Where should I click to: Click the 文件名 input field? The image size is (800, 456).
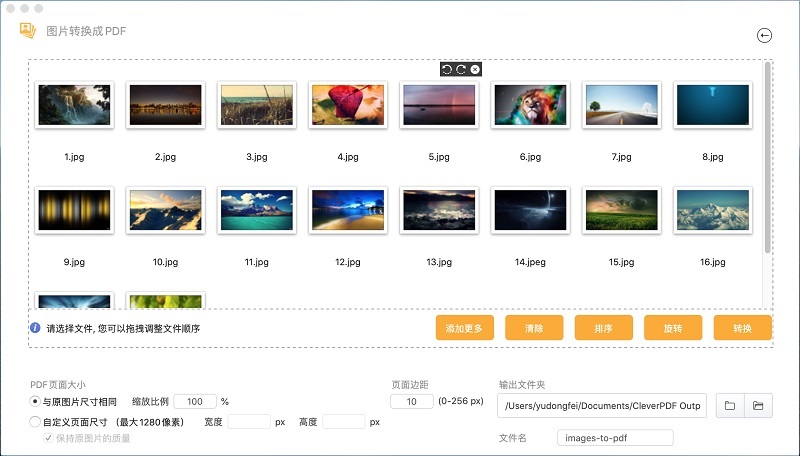[615, 438]
